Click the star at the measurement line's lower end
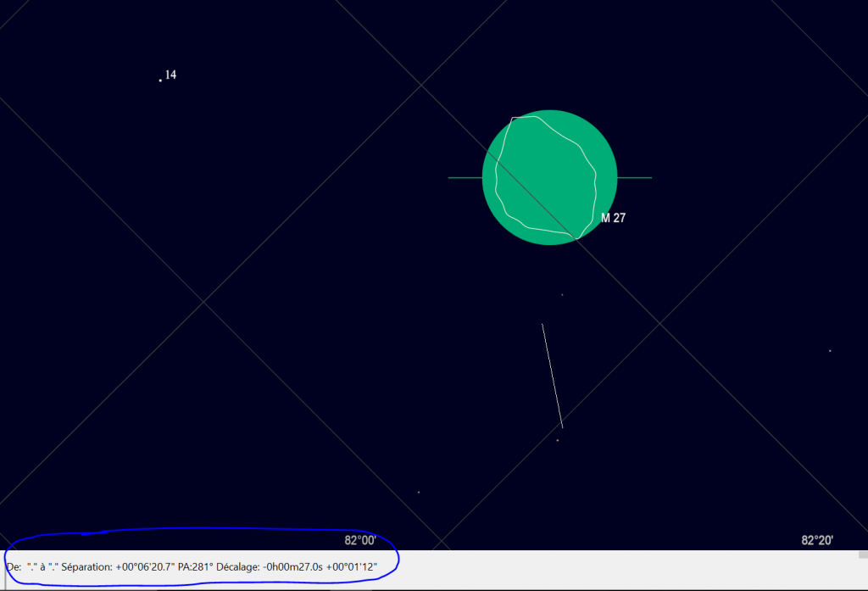868x591 pixels. (560, 439)
